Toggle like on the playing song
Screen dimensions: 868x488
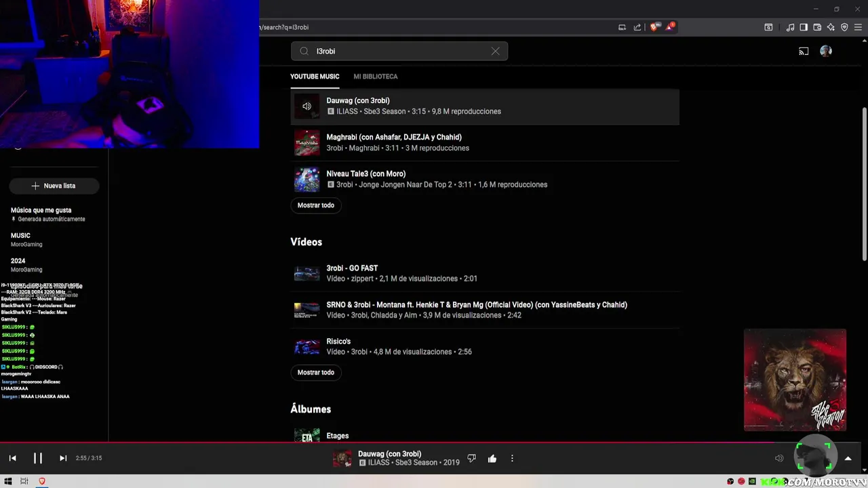click(x=492, y=458)
